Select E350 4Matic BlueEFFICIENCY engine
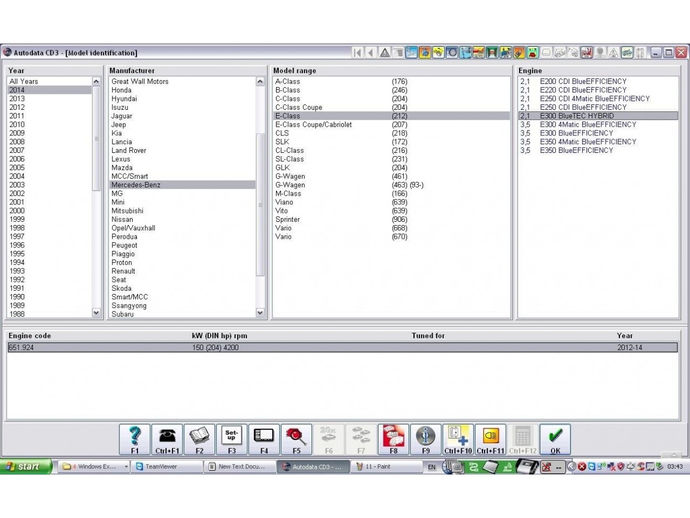This screenshot has width=690, height=518. pos(598,142)
